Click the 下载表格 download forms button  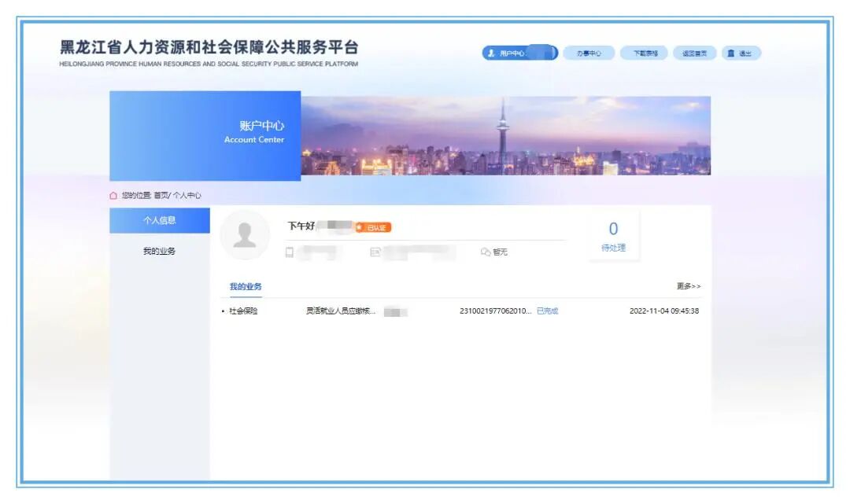[x=645, y=53]
